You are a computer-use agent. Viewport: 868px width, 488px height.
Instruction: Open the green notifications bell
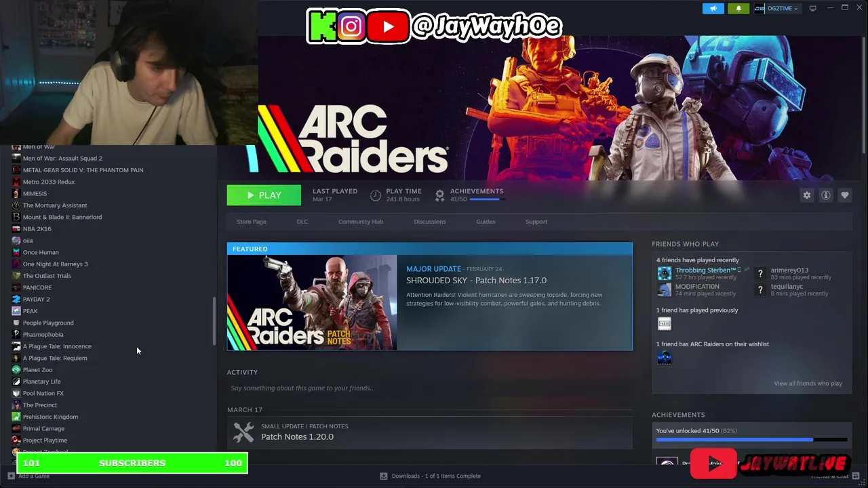point(738,8)
